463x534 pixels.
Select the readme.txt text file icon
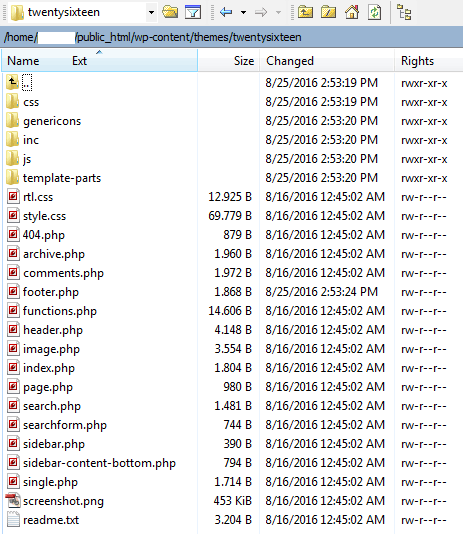point(13,520)
